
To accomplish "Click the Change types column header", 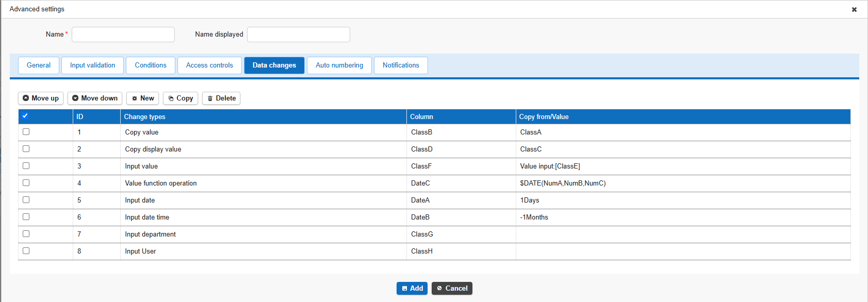I will tap(264, 117).
